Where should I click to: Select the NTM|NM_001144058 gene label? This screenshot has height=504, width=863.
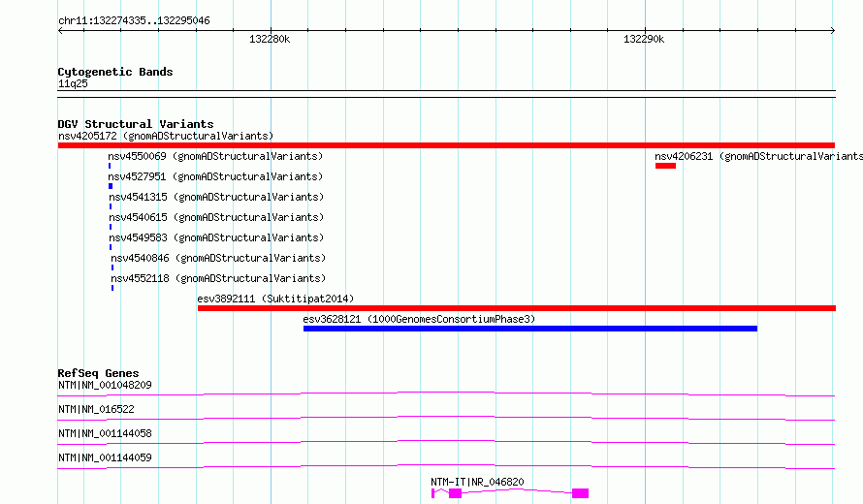[105, 433]
